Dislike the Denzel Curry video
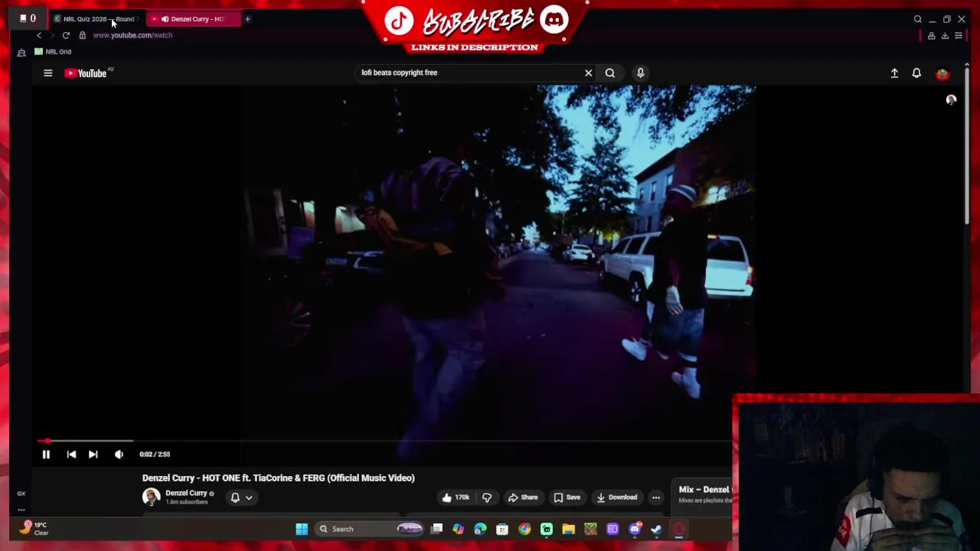The image size is (980, 551). click(x=487, y=497)
